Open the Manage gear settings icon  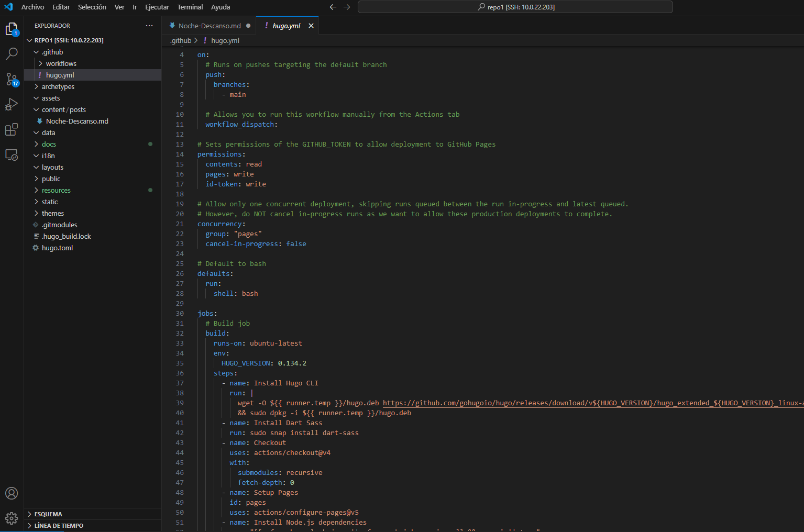click(12, 518)
